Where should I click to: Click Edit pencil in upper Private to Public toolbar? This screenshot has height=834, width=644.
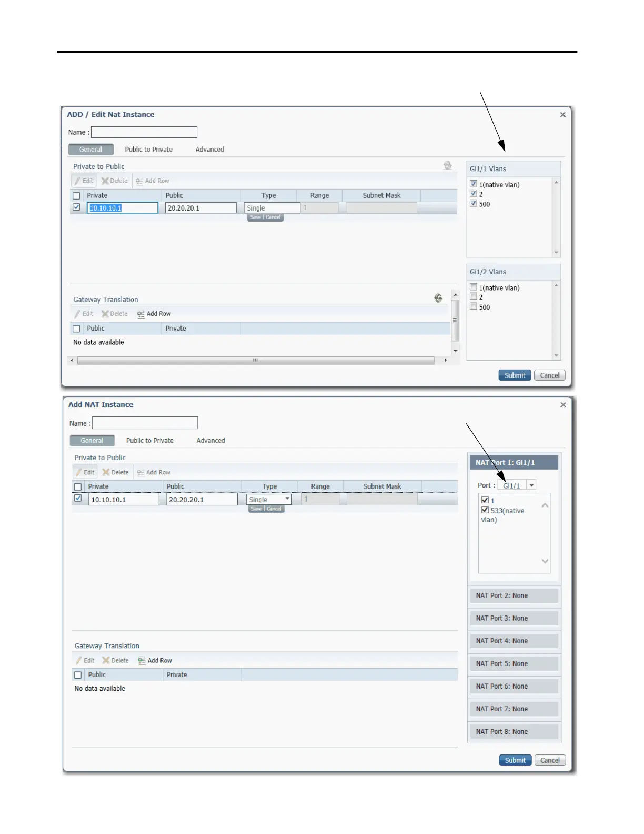84,181
